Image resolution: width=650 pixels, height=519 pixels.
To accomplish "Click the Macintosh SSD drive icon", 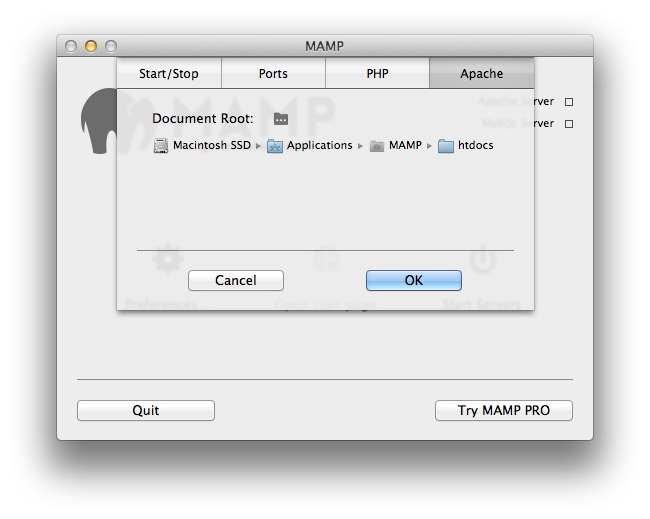I will pyautogui.click(x=161, y=146).
